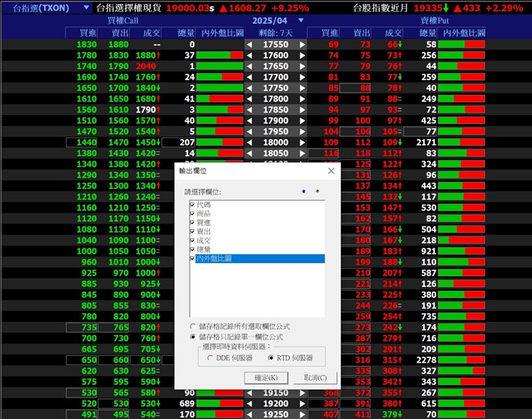This screenshot has width=532, height=419.
Task: Click right arrow beside strike 17700
Action: 302,77
